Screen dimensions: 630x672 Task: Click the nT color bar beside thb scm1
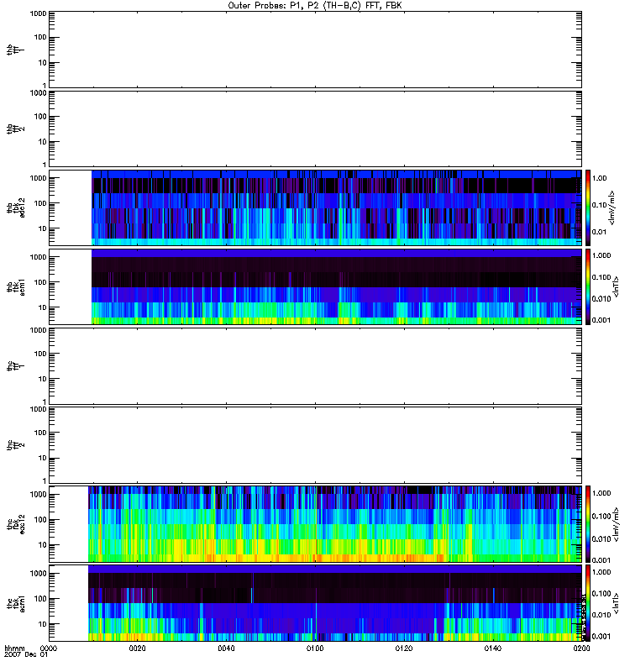click(x=588, y=286)
